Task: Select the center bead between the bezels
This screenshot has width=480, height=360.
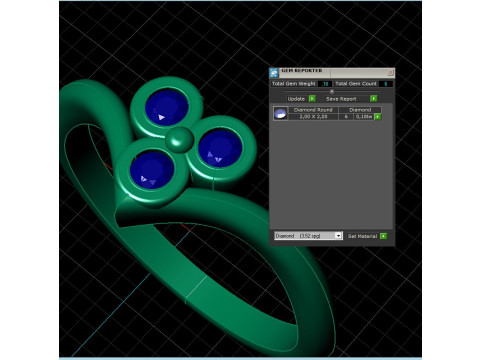Action: (180, 140)
